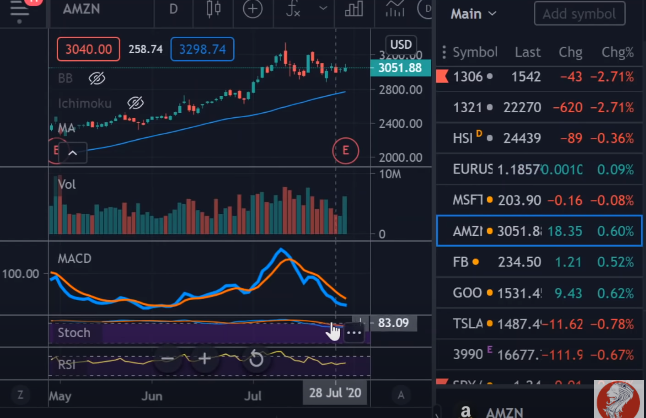This screenshot has width=646, height=418.
Task: Select the MA indicator label
Action: 66,128
